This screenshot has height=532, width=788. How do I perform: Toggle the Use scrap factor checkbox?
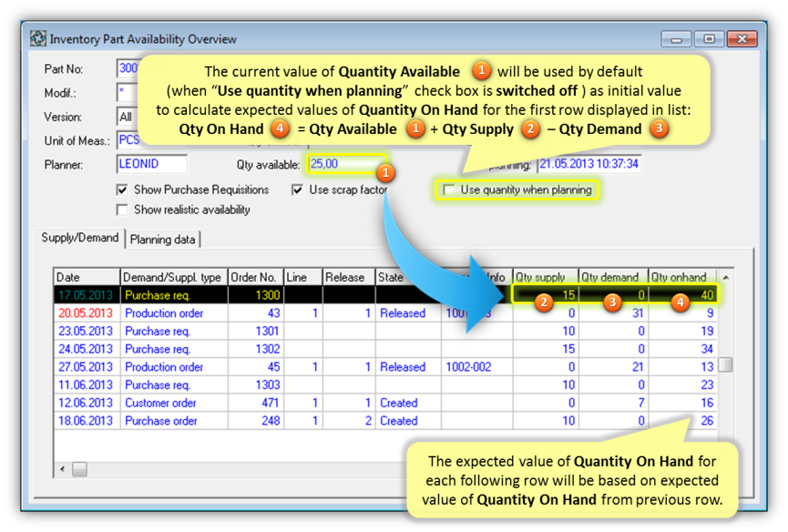click(298, 189)
